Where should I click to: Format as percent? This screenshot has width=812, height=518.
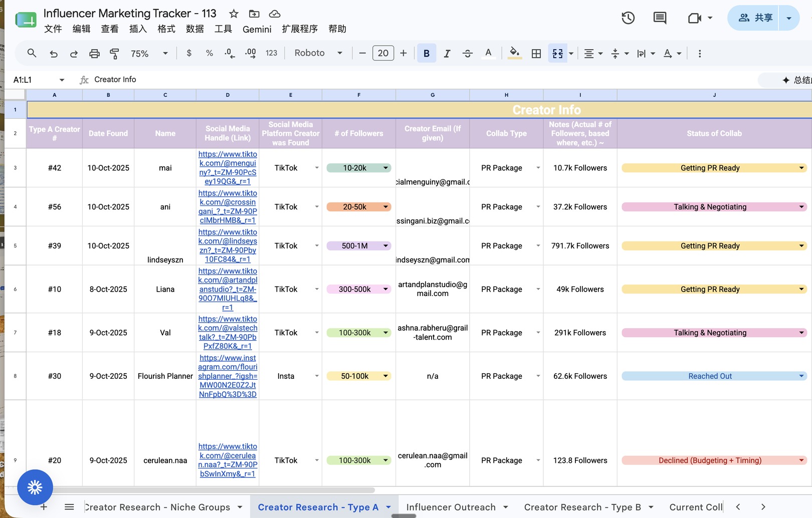(x=210, y=53)
